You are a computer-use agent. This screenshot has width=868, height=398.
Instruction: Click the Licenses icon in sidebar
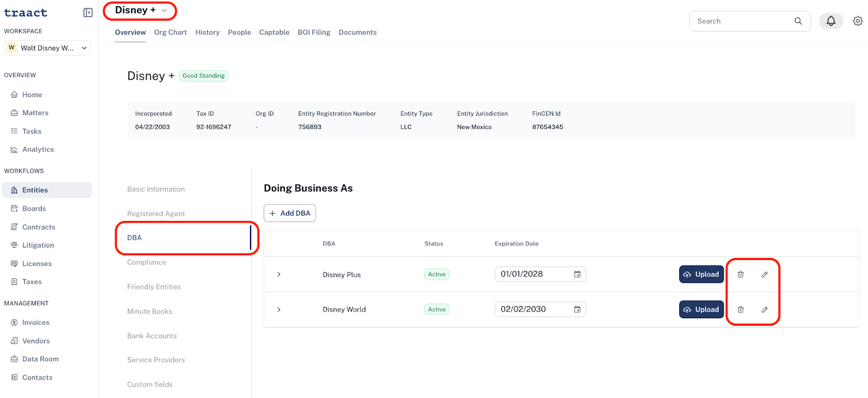[14, 264]
